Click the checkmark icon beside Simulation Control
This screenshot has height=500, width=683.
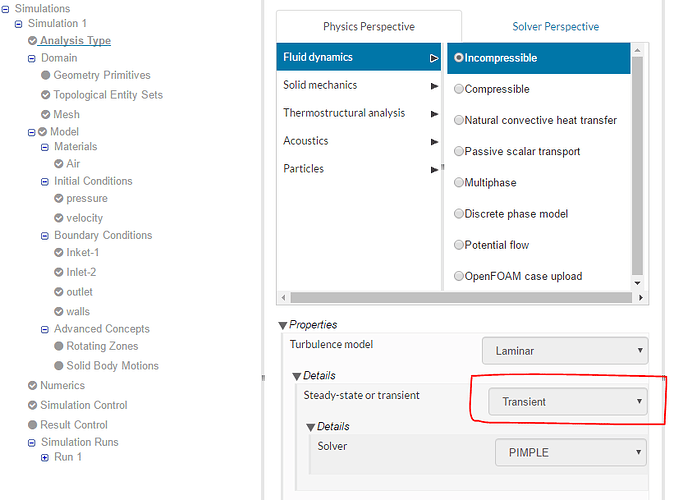32,405
